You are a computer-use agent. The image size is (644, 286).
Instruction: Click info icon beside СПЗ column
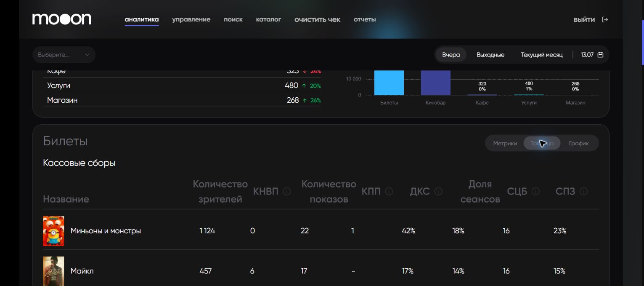pos(583,191)
